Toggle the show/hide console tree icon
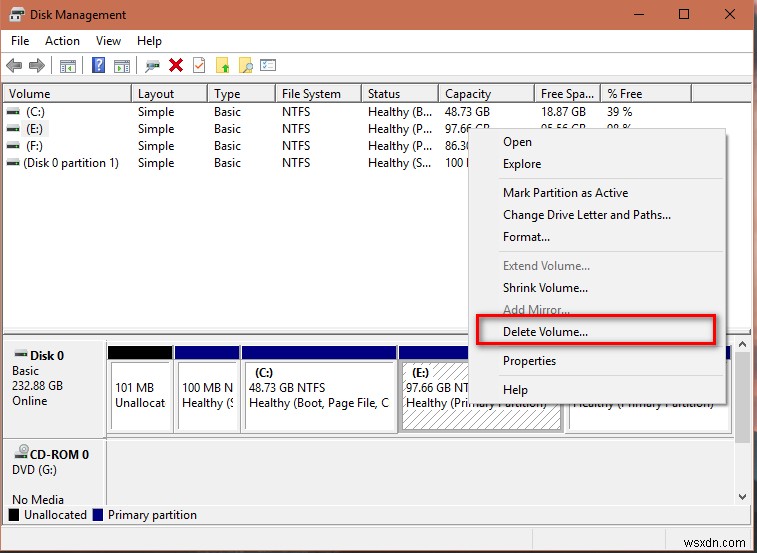Screen dimensions: 757x553 coord(68,66)
